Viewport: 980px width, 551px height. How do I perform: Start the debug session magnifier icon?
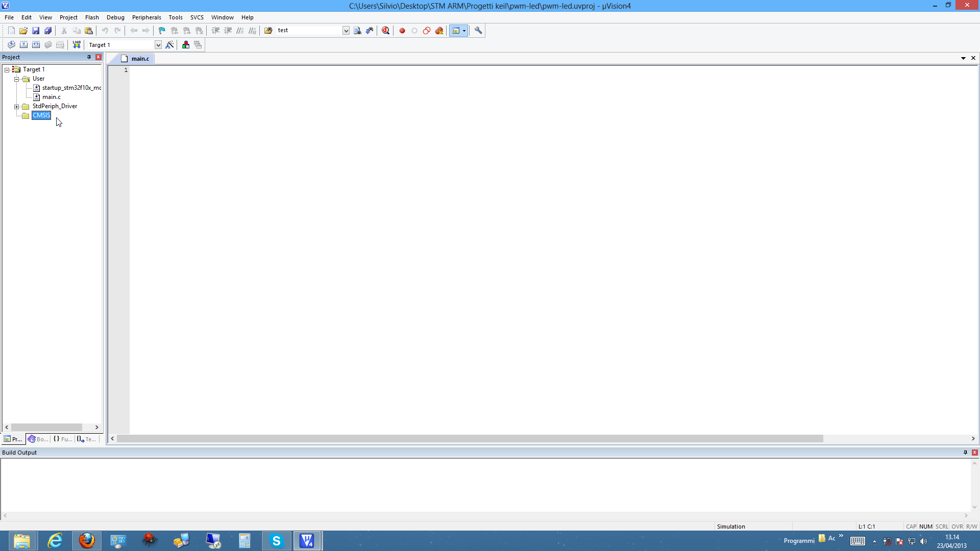pos(386,31)
